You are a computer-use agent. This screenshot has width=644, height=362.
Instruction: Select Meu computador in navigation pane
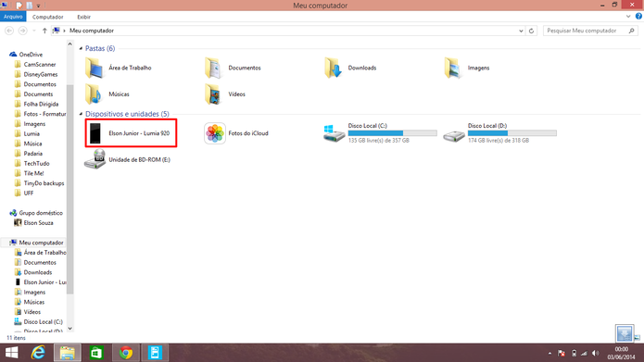36,243
